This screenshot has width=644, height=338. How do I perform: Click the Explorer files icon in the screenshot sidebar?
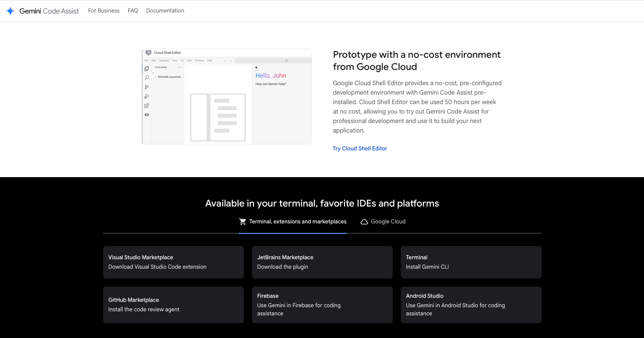click(147, 69)
